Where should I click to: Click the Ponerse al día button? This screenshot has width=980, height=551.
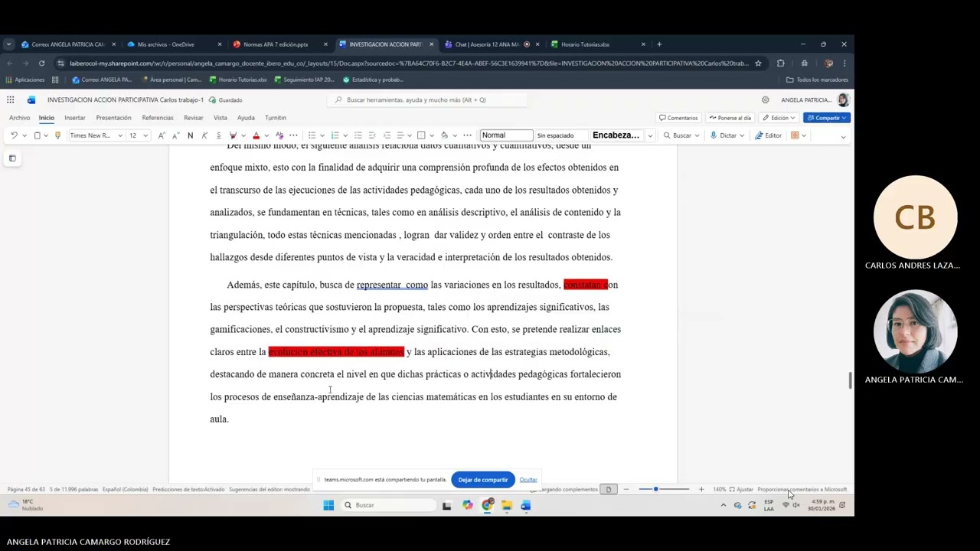(730, 118)
